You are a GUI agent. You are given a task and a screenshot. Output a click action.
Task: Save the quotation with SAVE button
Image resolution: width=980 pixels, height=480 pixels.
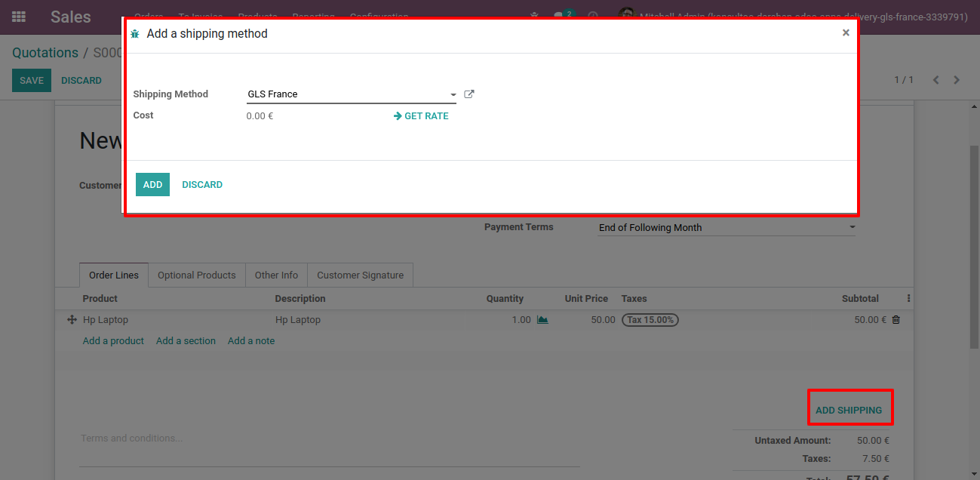click(x=32, y=81)
